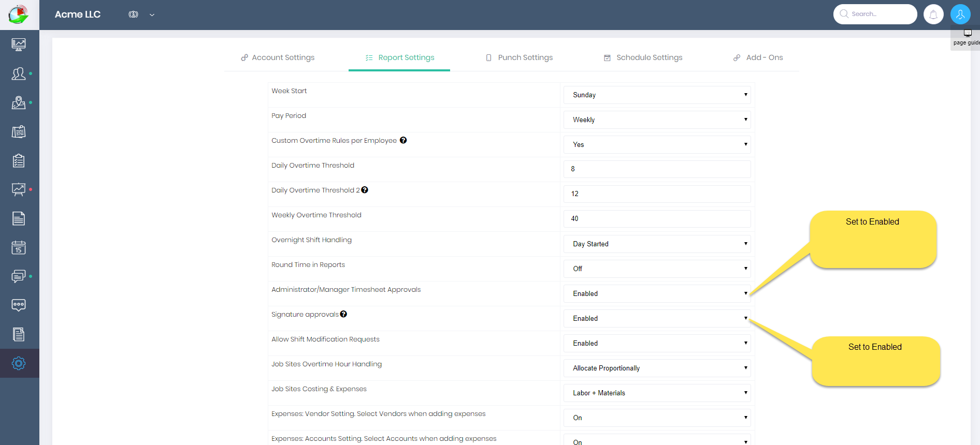980x445 pixels.
Task: Select the Report Settings tab
Action: [399, 57]
